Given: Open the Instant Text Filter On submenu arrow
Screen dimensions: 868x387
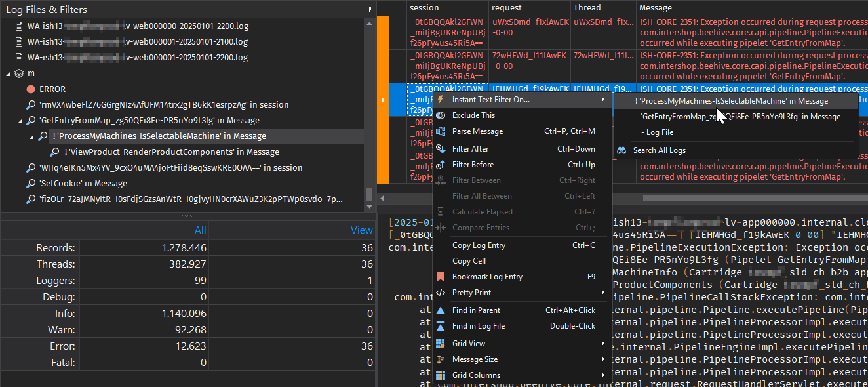Looking at the screenshot, I should [x=603, y=100].
